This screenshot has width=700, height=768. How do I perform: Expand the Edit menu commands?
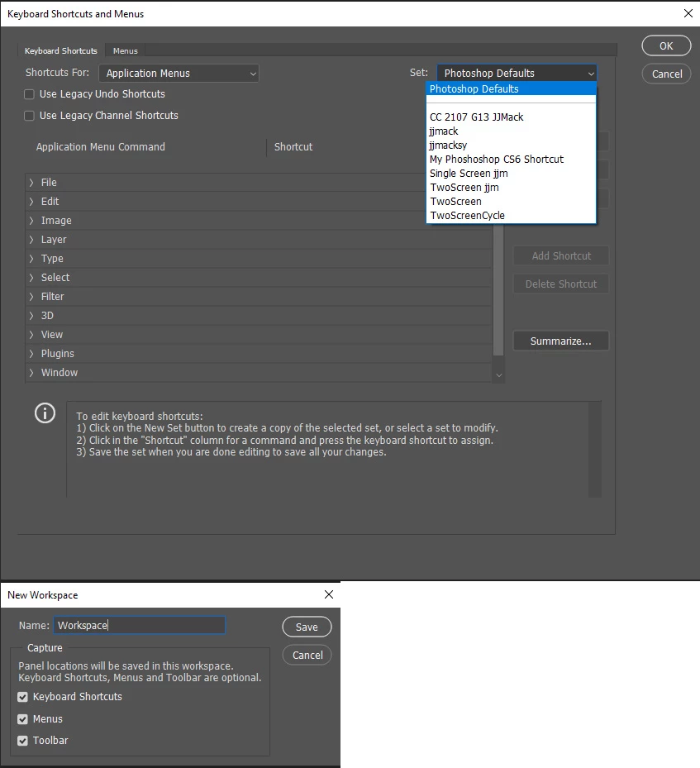tap(31, 202)
